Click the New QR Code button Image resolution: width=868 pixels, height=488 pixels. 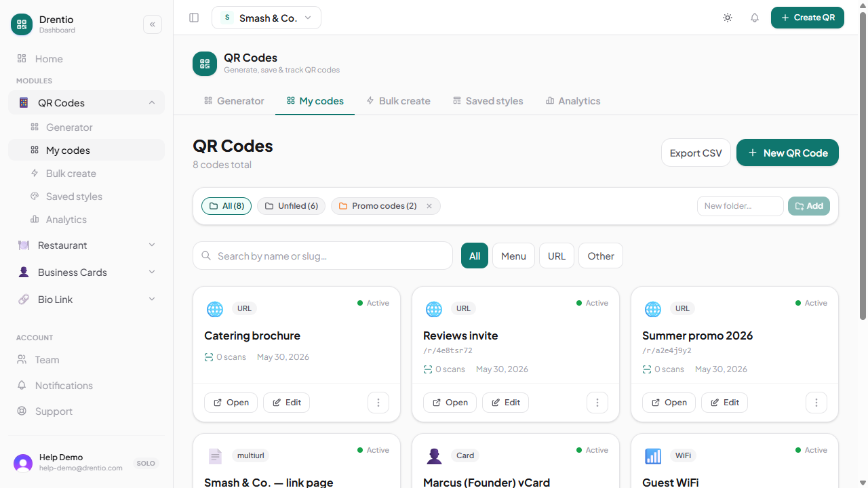point(787,152)
